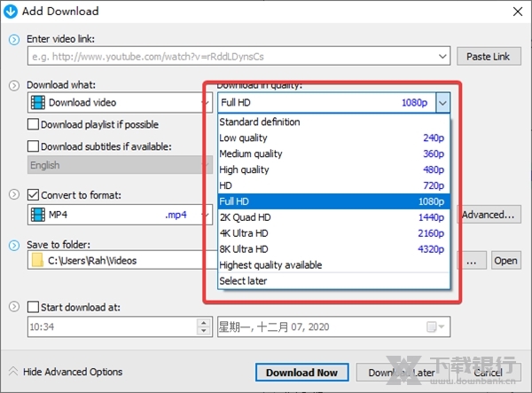Select the highlighted Full HD 1080p entry

(333, 201)
